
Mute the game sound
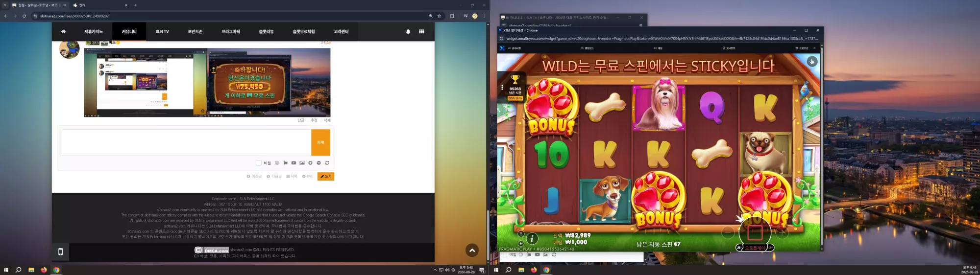[521, 243]
